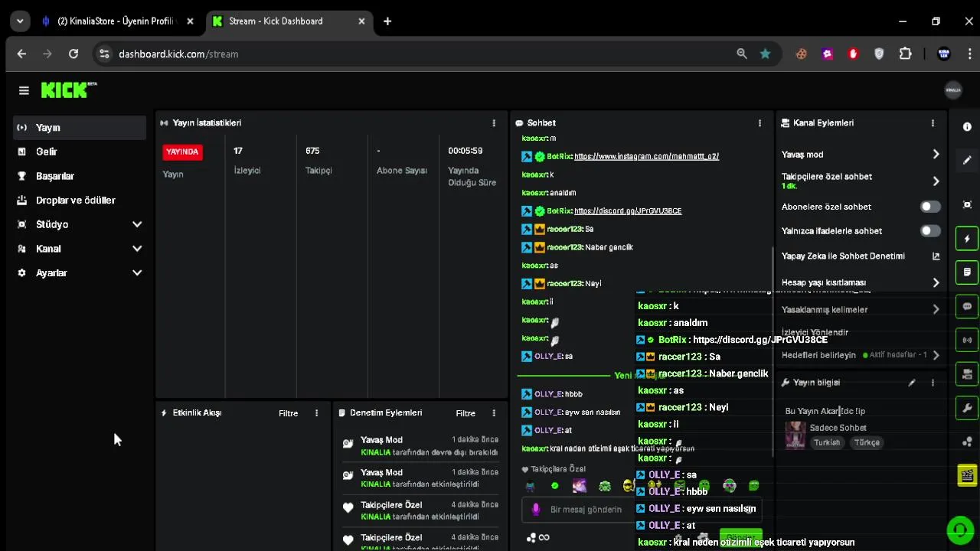
Task: Click the Sohbet panel scrollbar
Action: point(772,352)
